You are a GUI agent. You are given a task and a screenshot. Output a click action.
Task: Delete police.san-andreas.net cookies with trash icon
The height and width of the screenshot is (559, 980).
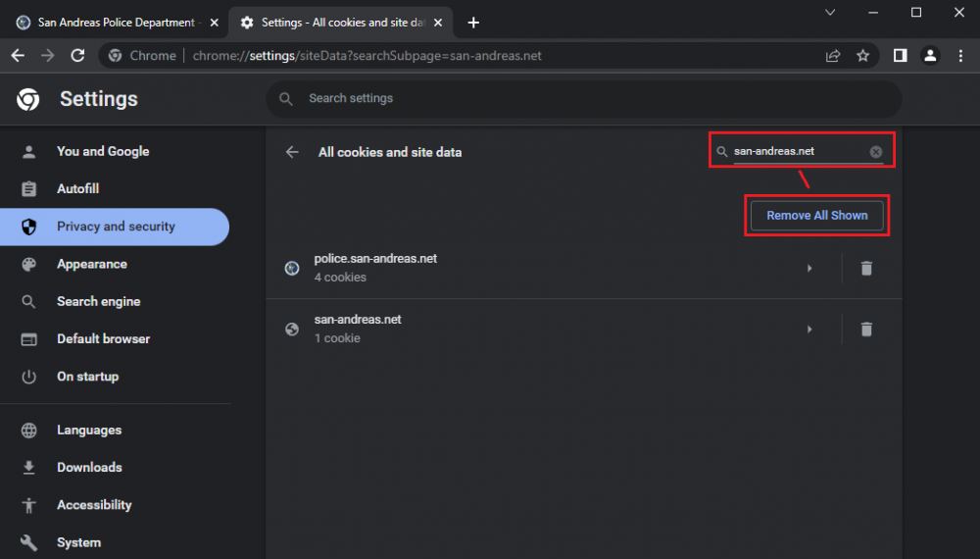(x=866, y=269)
